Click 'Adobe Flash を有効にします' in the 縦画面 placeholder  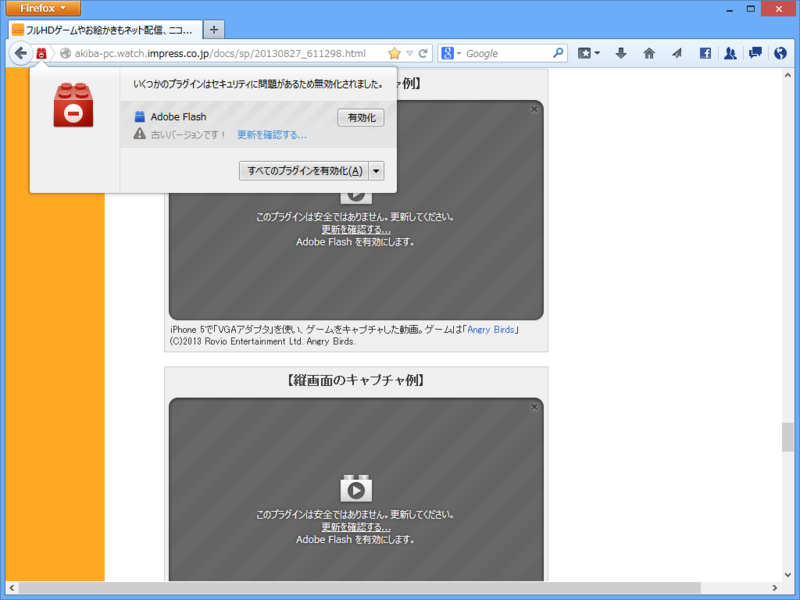pos(355,539)
